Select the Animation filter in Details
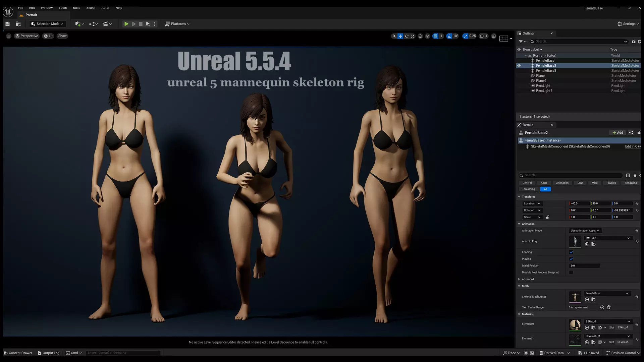Screen dimensions: 644x362 (x=562, y=183)
